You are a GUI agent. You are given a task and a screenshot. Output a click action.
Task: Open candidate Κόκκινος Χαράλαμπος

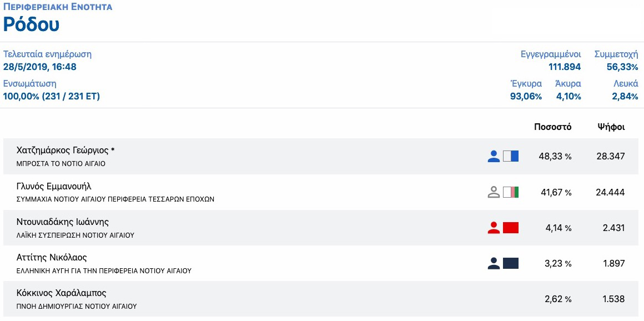[62, 293]
